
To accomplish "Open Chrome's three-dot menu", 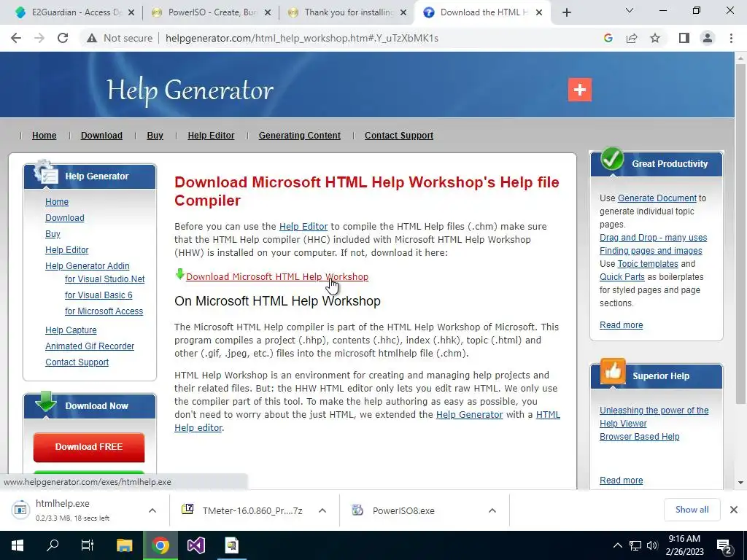I will (731, 38).
